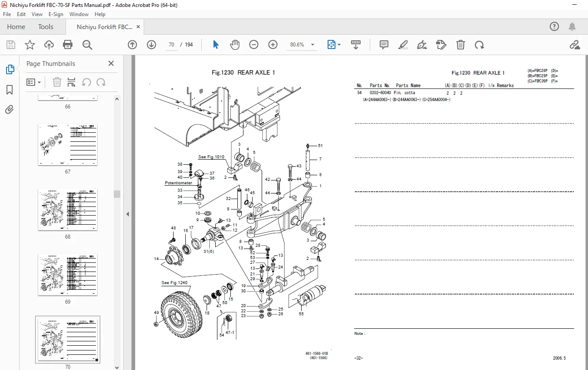Open the sign document pen tool
Viewport: 588px width, 370px height.
[x=422, y=45]
